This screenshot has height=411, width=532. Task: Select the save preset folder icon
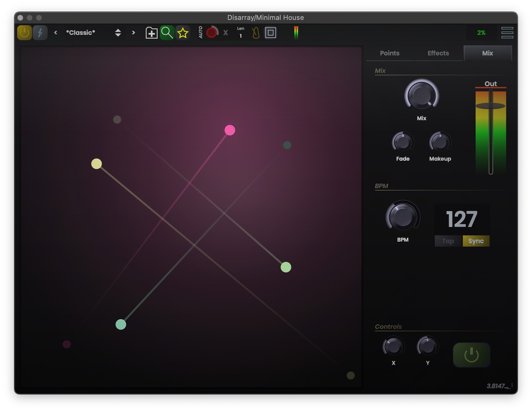[151, 33]
